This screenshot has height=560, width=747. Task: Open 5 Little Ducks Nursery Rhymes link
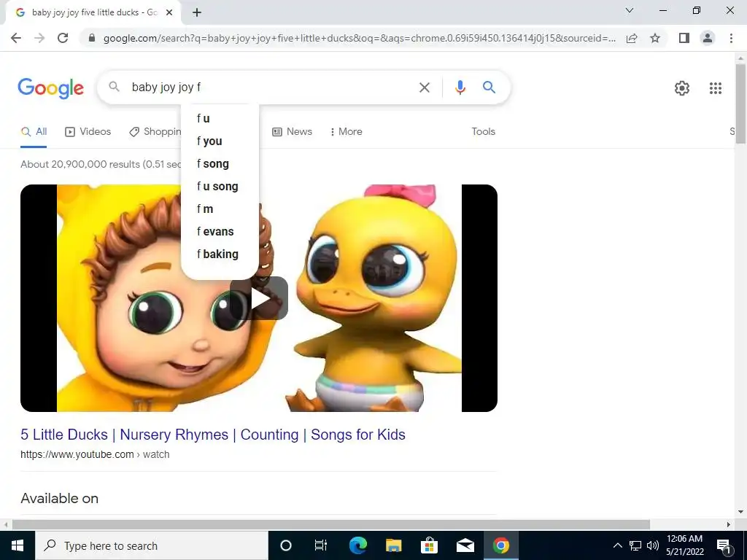pyautogui.click(x=213, y=435)
